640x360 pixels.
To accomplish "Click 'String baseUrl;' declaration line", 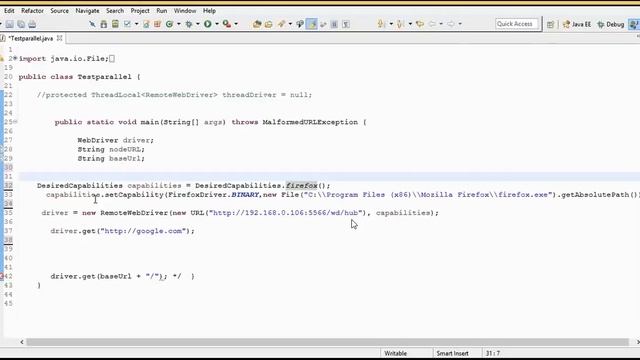I will pos(111,158).
